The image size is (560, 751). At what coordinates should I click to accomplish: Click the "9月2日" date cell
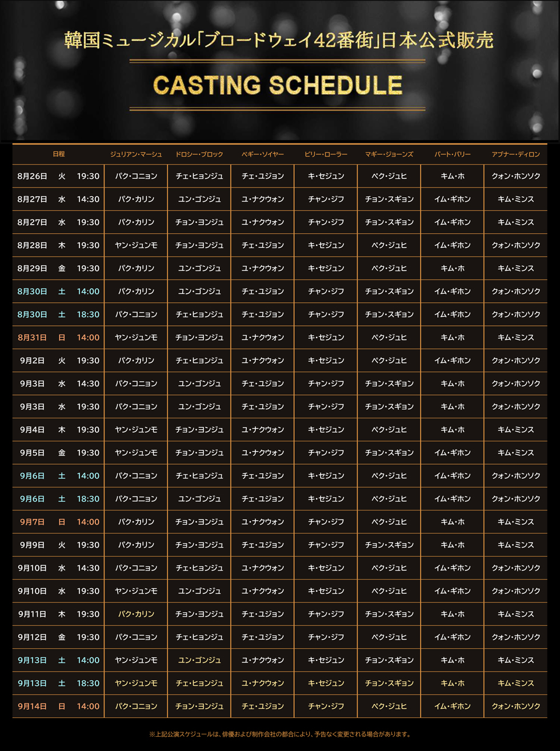coord(32,361)
